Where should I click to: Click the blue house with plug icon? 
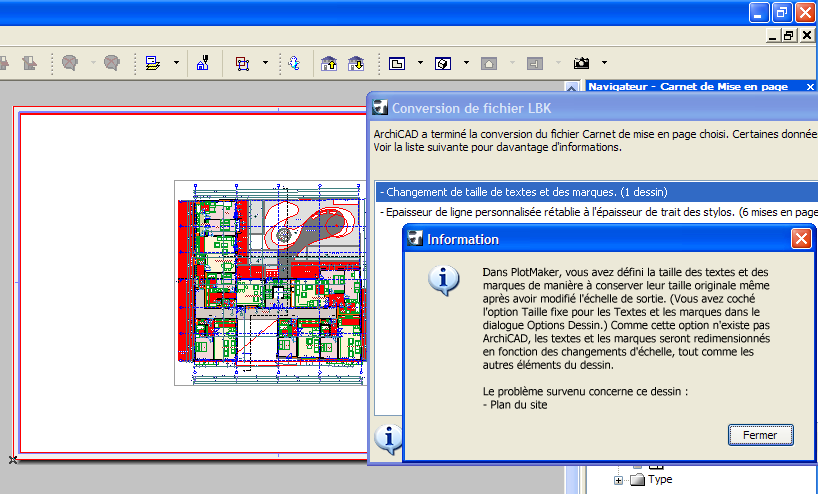tap(202, 63)
